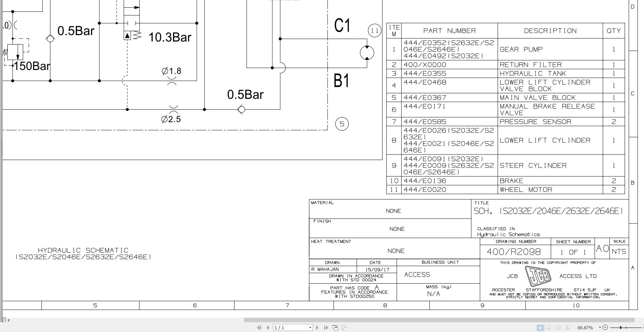Click the scroll left arrow at bottom

click(x=9, y=320)
